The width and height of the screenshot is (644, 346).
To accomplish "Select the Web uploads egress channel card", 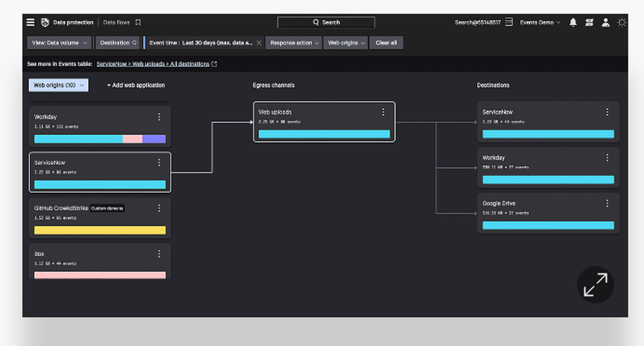I will coord(324,122).
